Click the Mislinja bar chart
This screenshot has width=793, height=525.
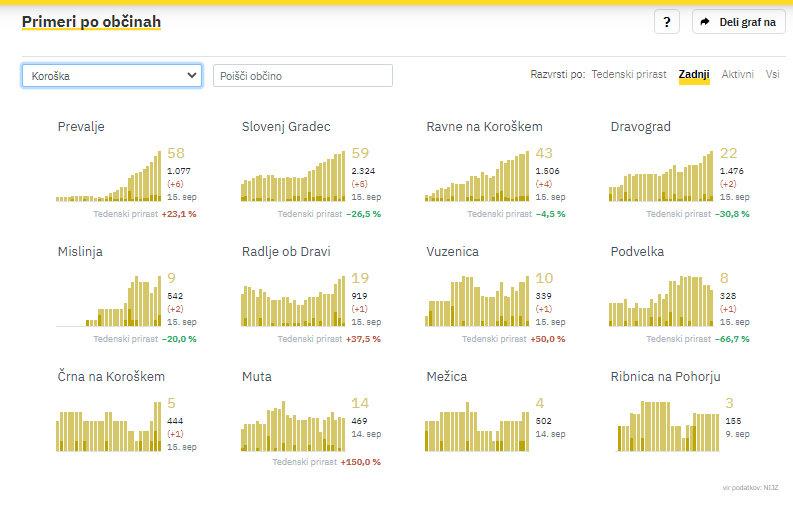click(x=108, y=301)
